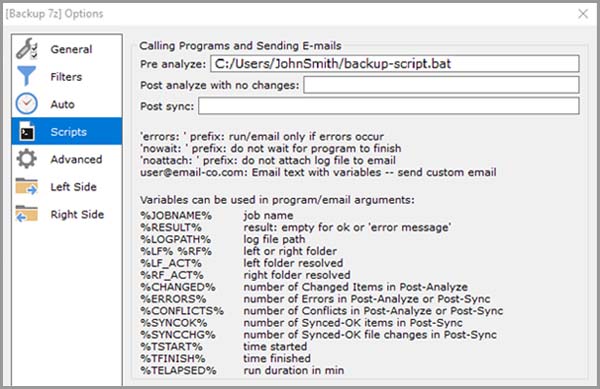Open the Filters options page
Image resolution: width=600 pixels, height=389 pixels.
click(66, 77)
